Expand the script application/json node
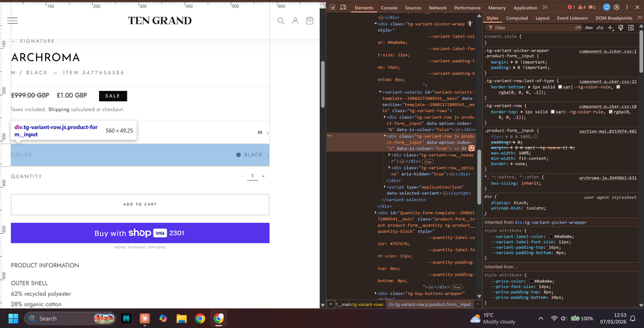The image size is (644, 328). (x=385, y=187)
